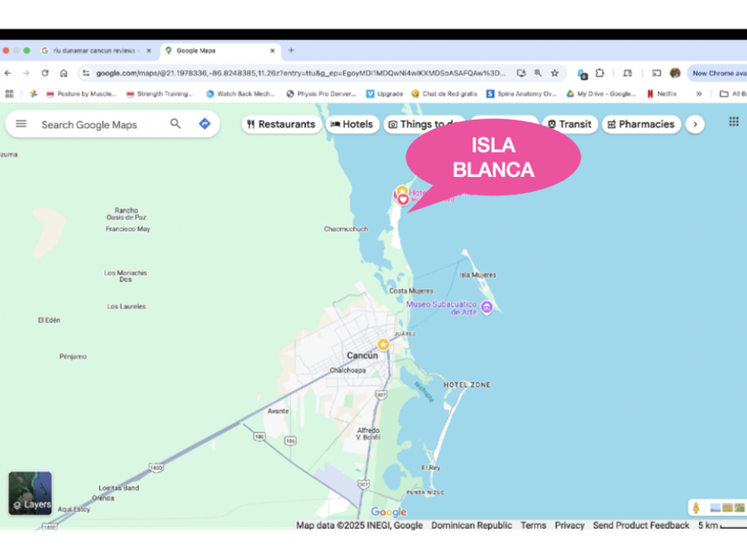This screenshot has height=560, width=747.
Task: Open the Chrome extensions puzzle icon
Action: pos(599,73)
